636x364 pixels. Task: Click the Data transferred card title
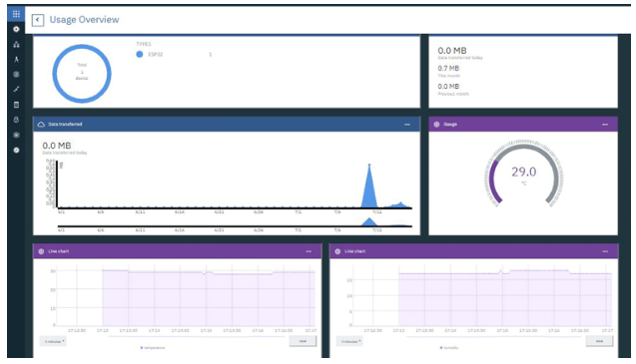(65, 125)
